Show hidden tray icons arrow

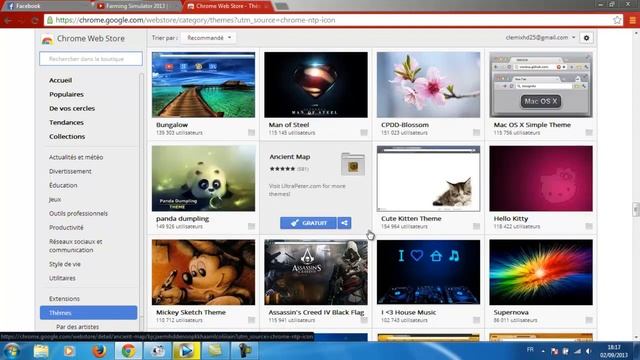[x=543, y=351]
